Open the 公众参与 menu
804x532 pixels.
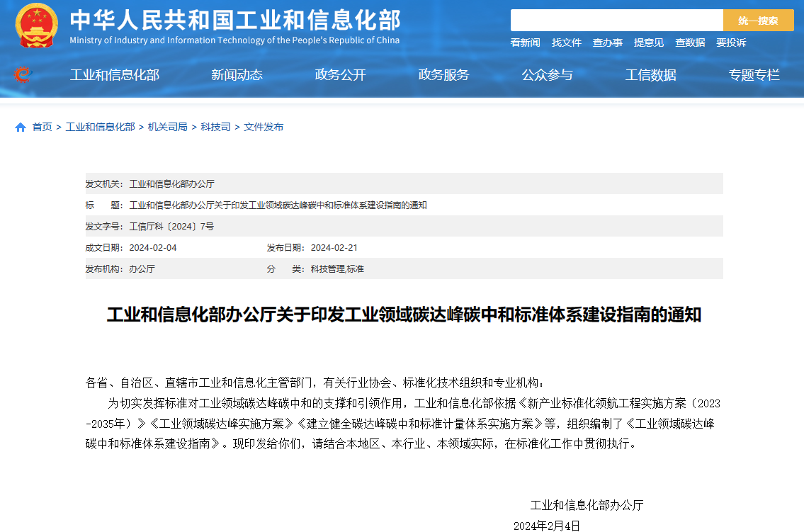click(549, 74)
